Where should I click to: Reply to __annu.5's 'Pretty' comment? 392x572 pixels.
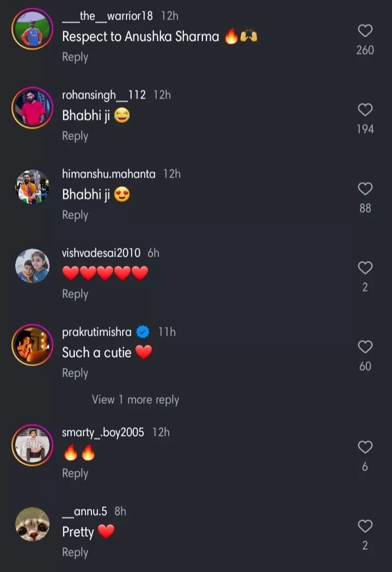75,552
